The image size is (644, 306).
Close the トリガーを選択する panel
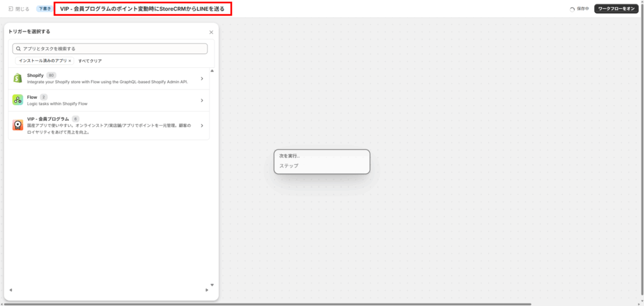tap(211, 31)
